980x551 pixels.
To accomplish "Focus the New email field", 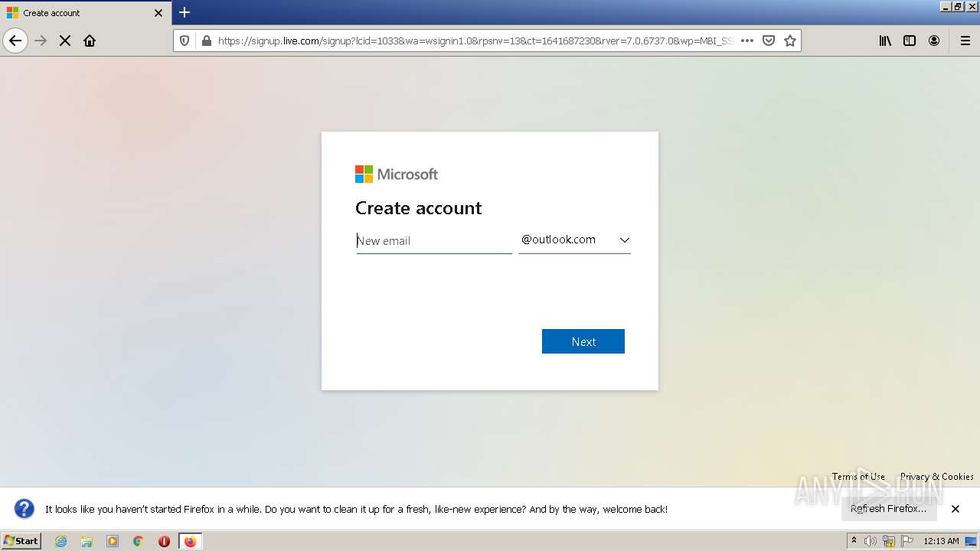I will pos(433,240).
